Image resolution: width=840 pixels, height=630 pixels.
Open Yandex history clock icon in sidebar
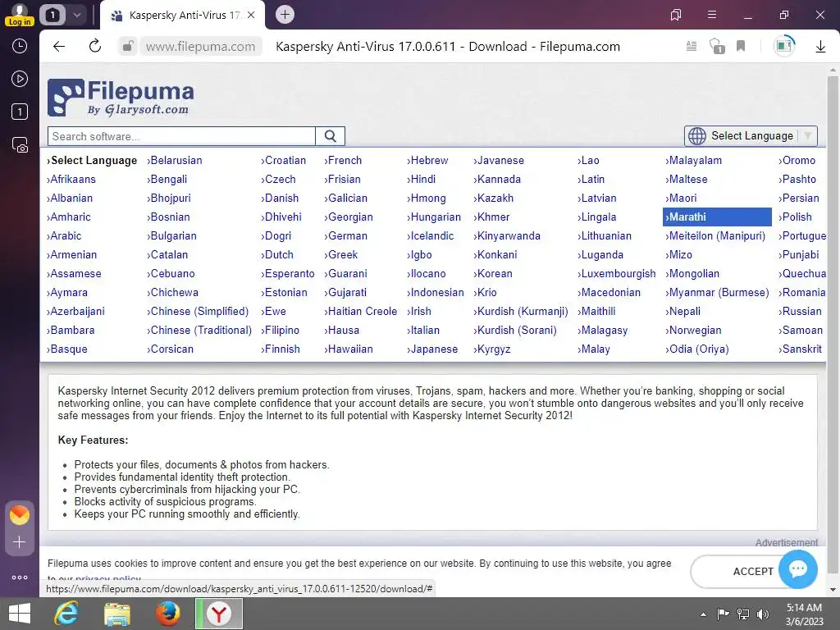(x=20, y=46)
